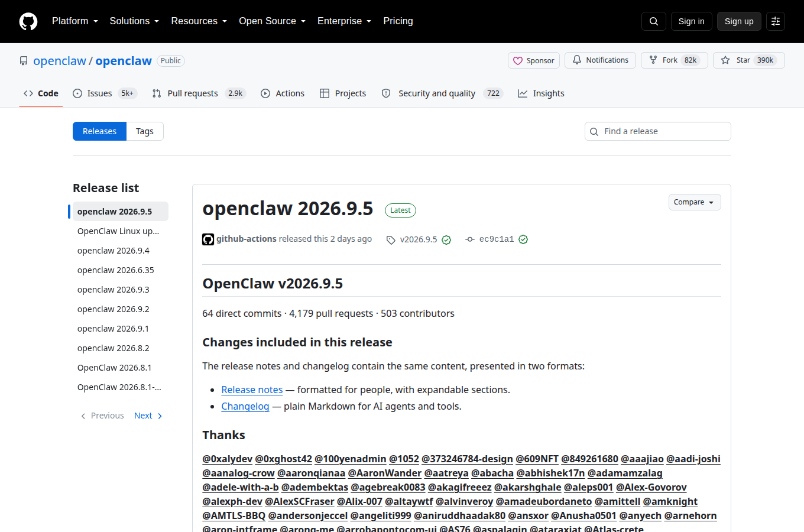
Task: Open the Actions tab
Action: coord(283,93)
